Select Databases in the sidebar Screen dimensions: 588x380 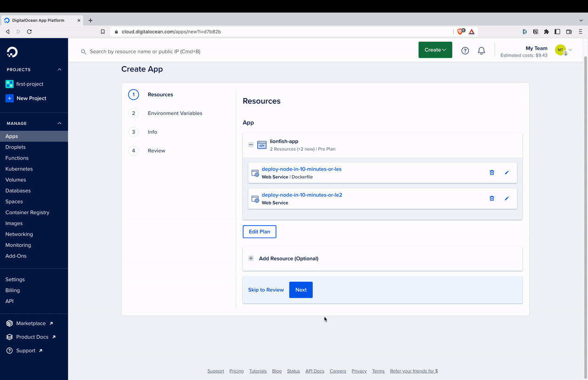click(x=18, y=190)
